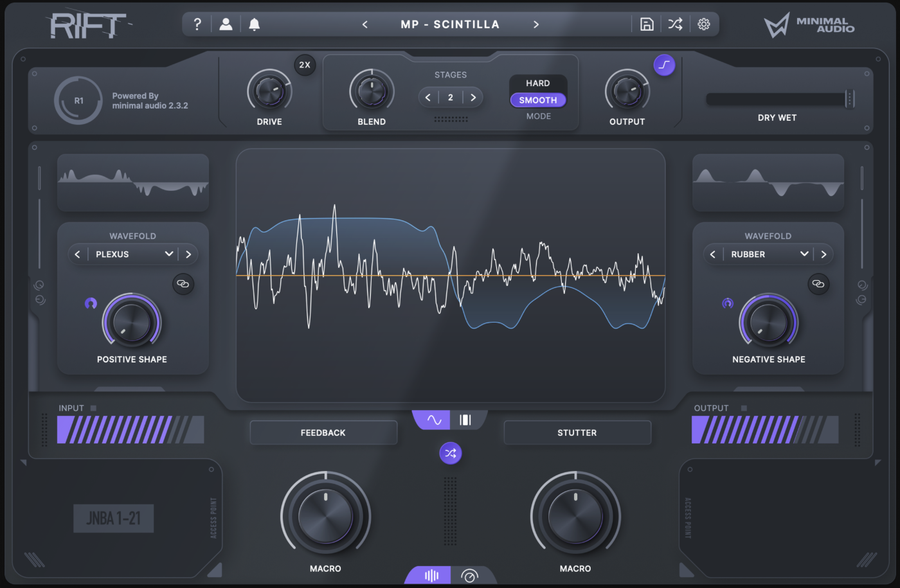Image resolution: width=900 pixels, height=588 pixels.
Task: Increase the Stages value with right arrow
Action: point(473,98)
